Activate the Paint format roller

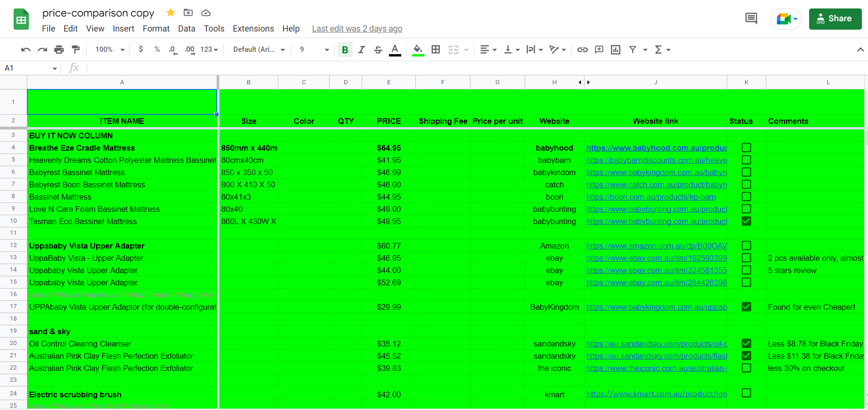point(75,49)
